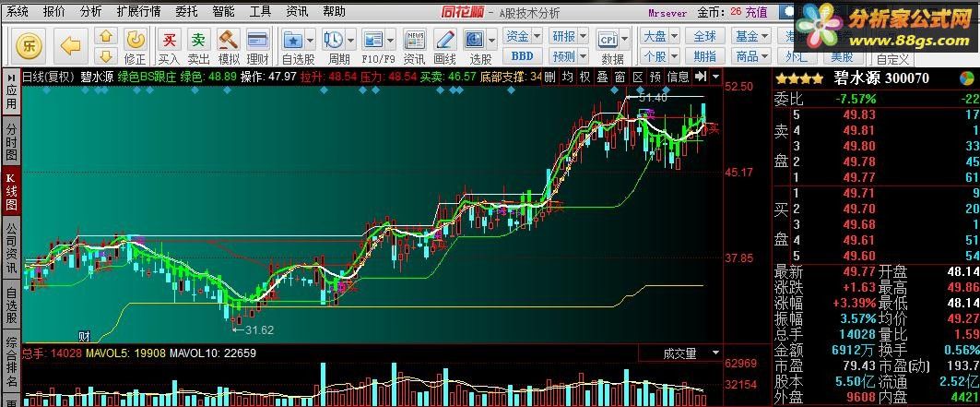The height and width of the screenshot is (407, 980).
Task: Switch to the 综合排名 side tab
Action: [x=11, y=361]
